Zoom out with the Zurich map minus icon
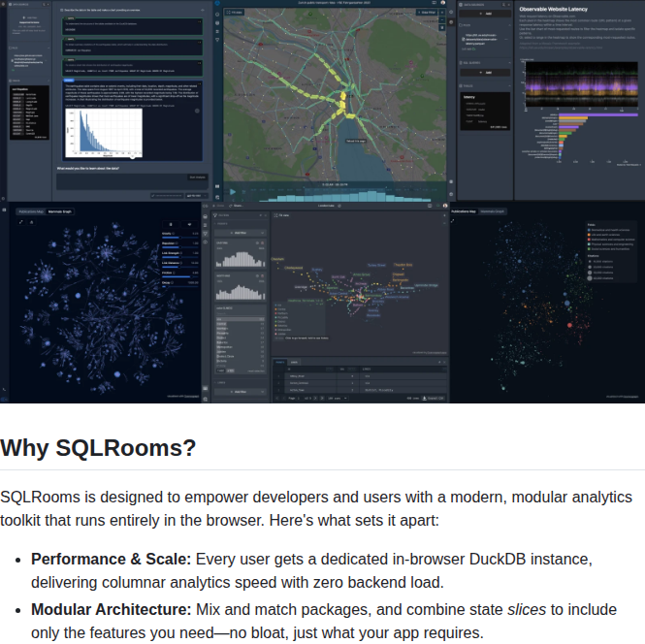This screenshot has height=644, width=645. click(442, 19)
